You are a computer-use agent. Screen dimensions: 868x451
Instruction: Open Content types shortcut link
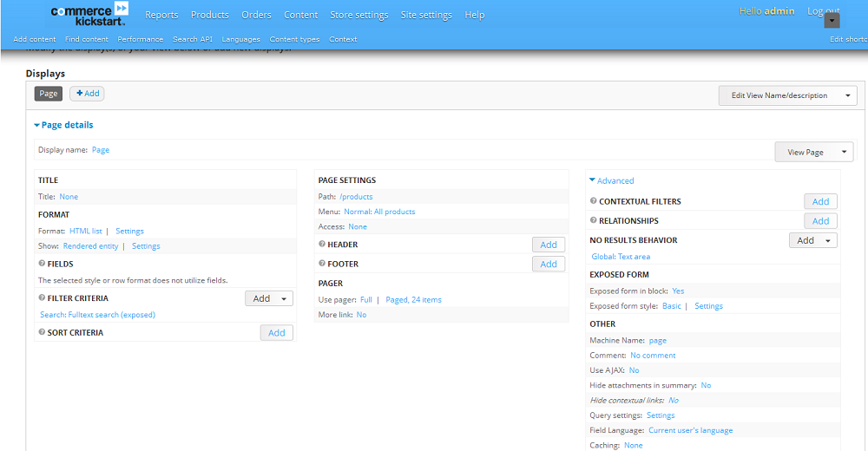294,39
